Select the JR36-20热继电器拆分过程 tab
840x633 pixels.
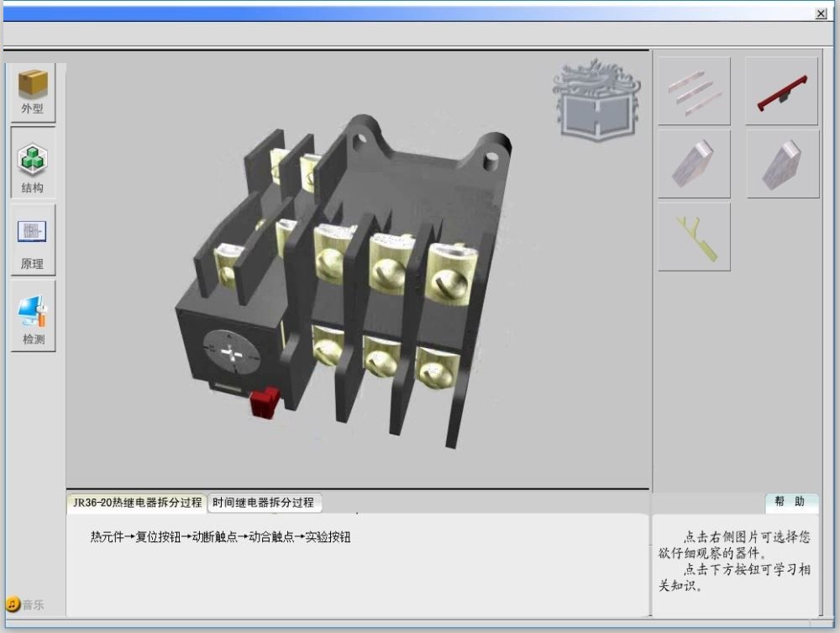(139, 502)
